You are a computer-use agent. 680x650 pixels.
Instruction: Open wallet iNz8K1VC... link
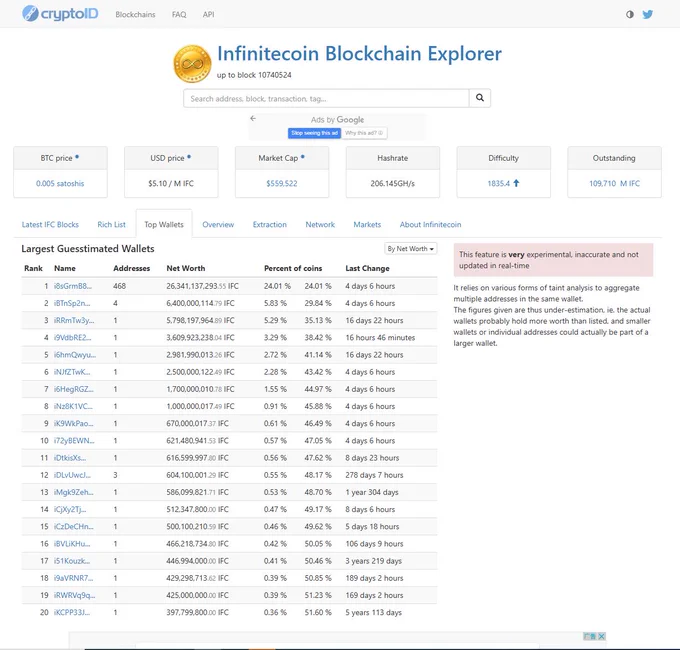(73, 406)
